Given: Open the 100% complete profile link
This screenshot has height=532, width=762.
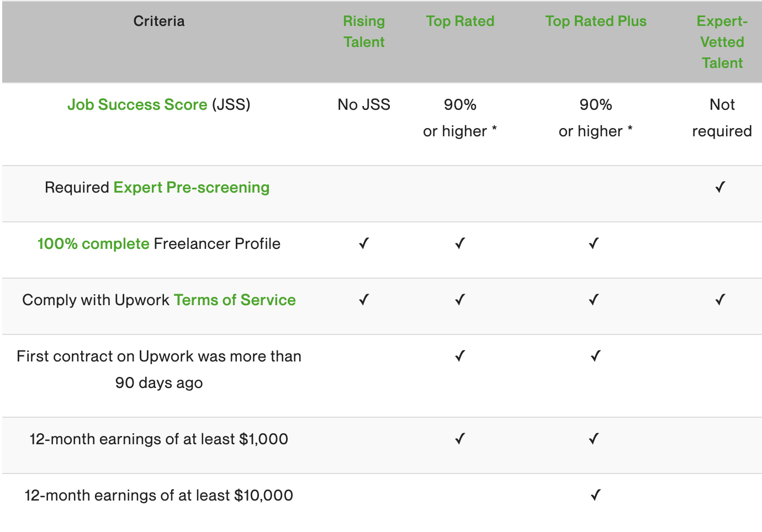Looking at the screenshot, I should pyautogui.click(x=93, y=244).
